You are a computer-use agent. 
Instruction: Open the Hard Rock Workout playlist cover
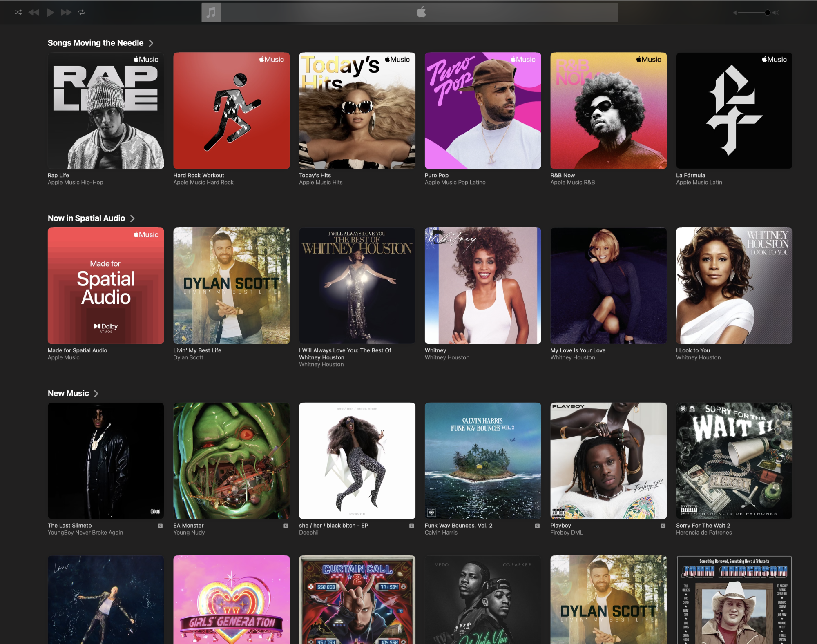coord(232,111)
